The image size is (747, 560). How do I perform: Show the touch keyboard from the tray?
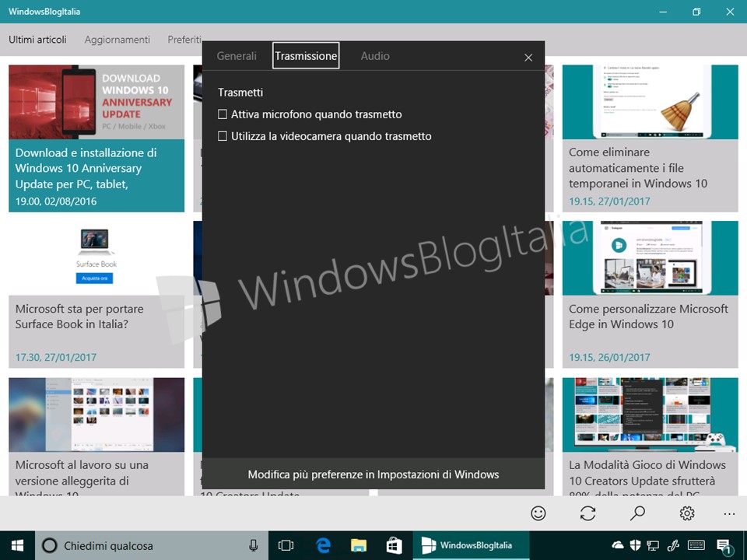tap(696, 545)
